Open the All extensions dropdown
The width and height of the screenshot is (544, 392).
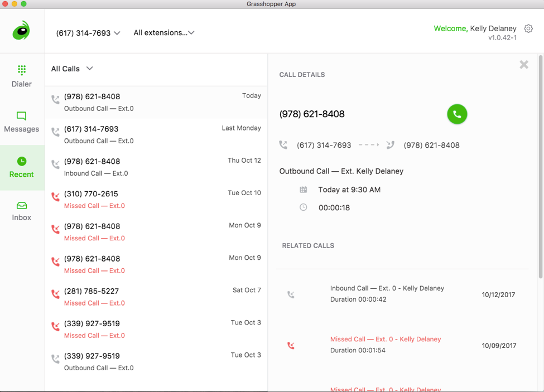point(163,33)
